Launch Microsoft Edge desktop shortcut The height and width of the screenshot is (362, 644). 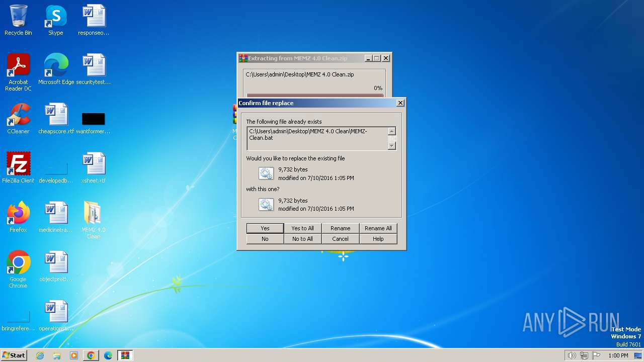(x=56, y=69)
